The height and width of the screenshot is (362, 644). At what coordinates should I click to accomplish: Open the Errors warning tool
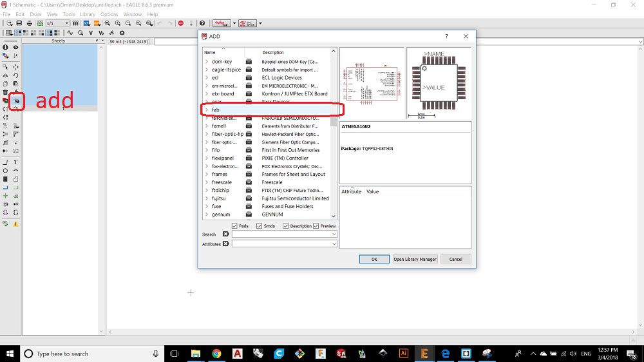click(15, 224)
